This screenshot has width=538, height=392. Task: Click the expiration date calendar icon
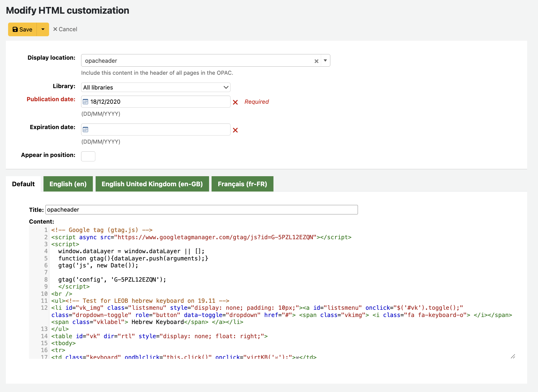pos(86,130)
